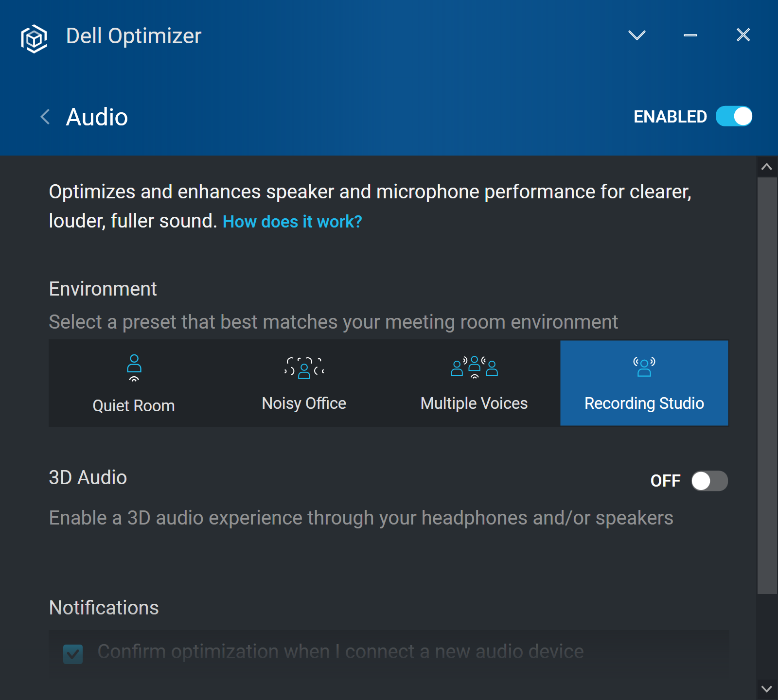This screenshot has height=700, width=778.
Task: Click the Dell Optimizer cube logo
Action: coord(34,38)
